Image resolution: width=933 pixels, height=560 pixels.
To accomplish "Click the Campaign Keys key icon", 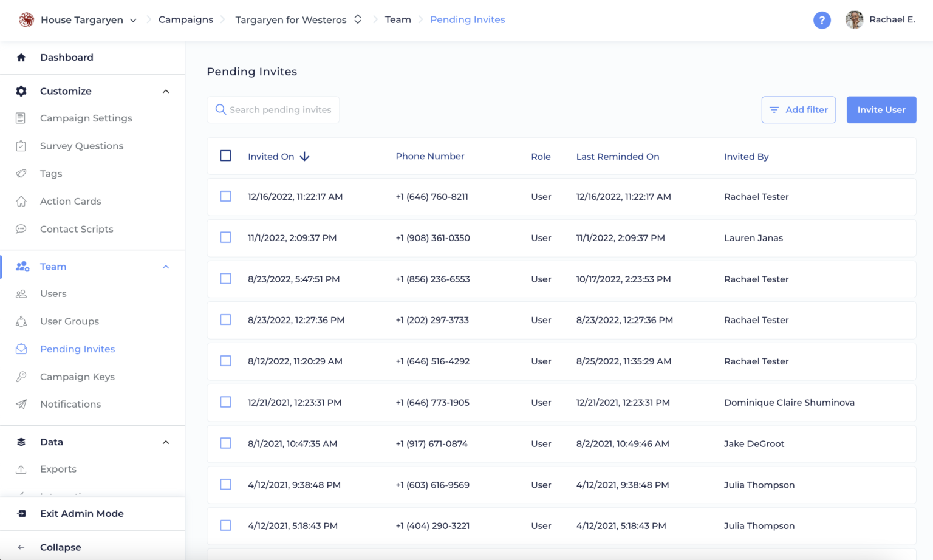I will click(x=21, y=377).
